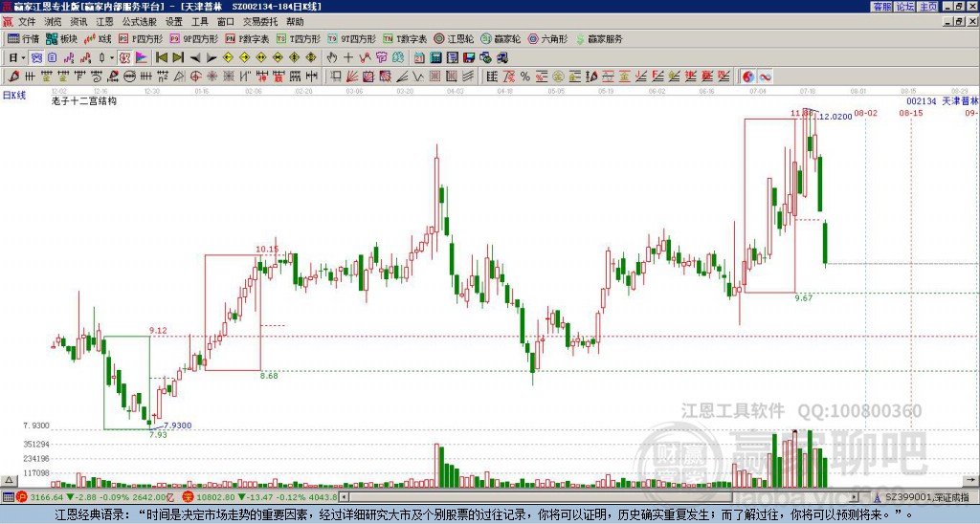Open the 行情 market quotes view
The height and width of the screenshot is (524, 980).
(23, 38)
